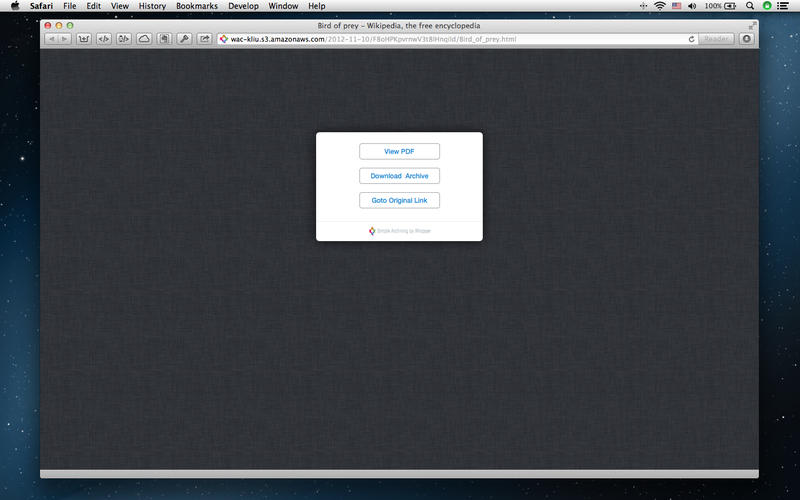The width and height of the screenshot is (800, 500).
Task: Follow the Goto Original Link button
Action: pyautogui.click(x=399, y=201)
